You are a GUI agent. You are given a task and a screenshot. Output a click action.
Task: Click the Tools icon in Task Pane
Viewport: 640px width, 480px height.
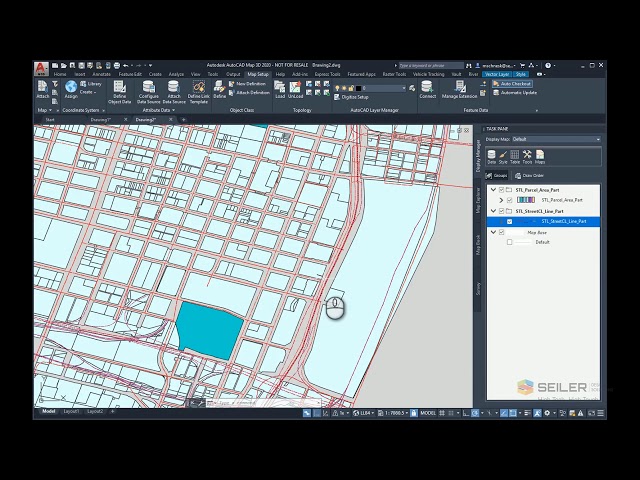tap(527, 157)
